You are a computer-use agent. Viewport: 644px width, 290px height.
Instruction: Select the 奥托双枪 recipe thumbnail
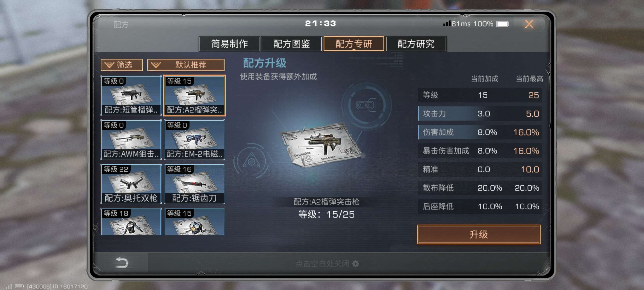pyautogui.click(x=131, y=184)
